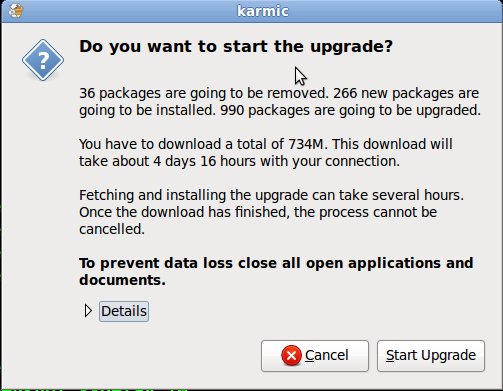Show upgrade details via the Details label
The image size is (503, 391).
click(124, 311)
